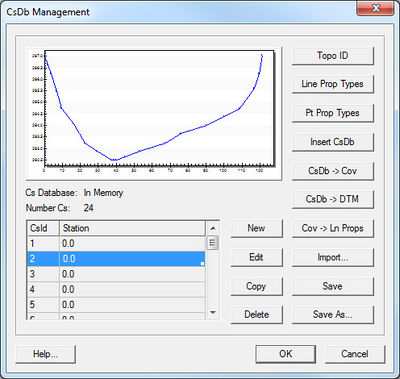This screenshot has width=400, height=379.
Task: Choose Save As for database
Action: tap(333, 315)
